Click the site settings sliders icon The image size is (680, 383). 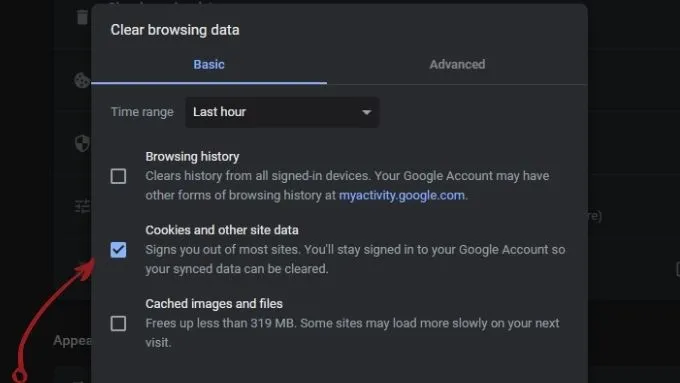tap(82, 206)
